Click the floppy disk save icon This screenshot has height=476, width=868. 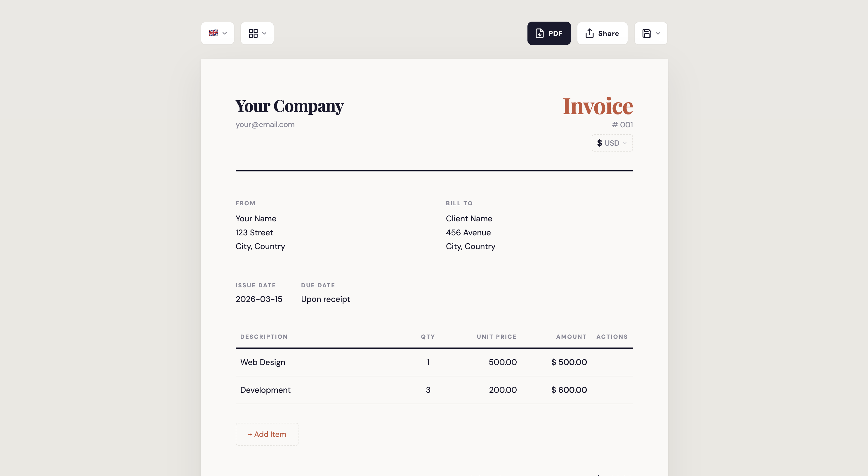[647, 33]
